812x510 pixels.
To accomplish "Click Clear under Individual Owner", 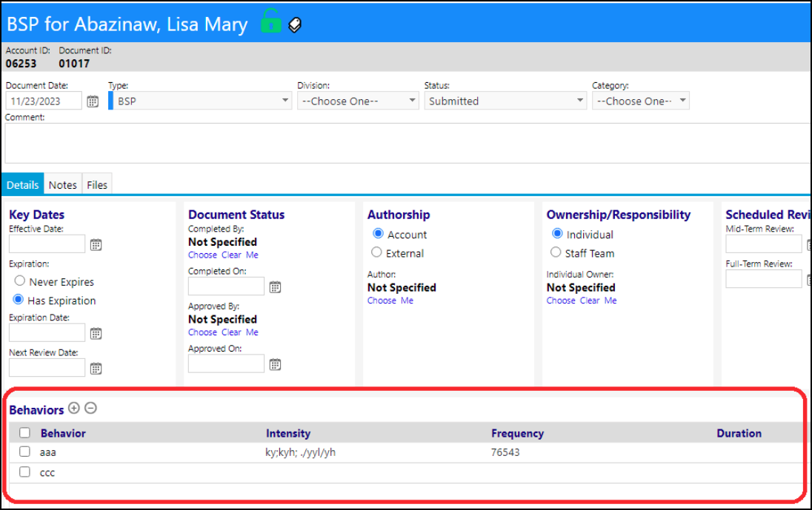I will [x=590, y=301].
